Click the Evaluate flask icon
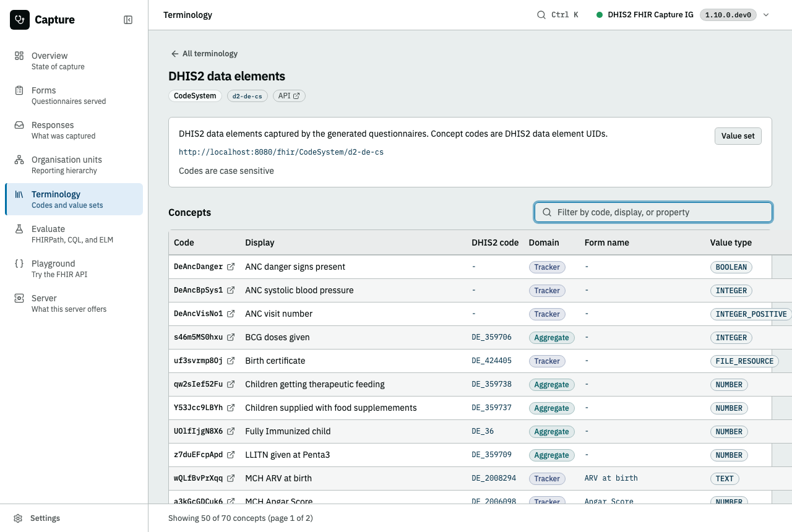Viewport: 792px width, 532px height. point(19,229)
